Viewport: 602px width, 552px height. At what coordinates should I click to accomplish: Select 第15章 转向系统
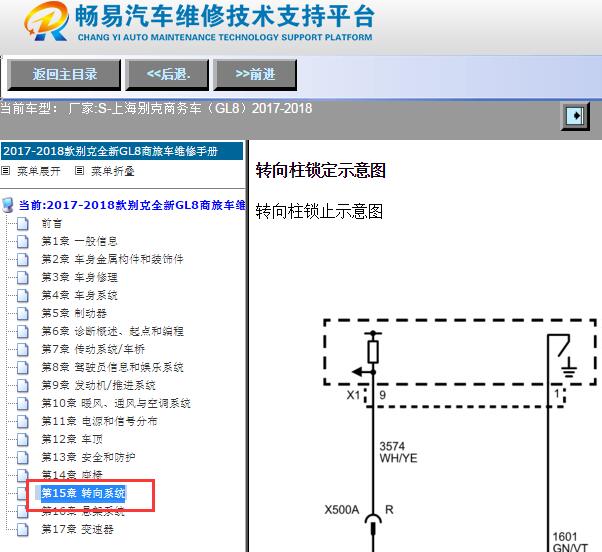click(83, 493)
